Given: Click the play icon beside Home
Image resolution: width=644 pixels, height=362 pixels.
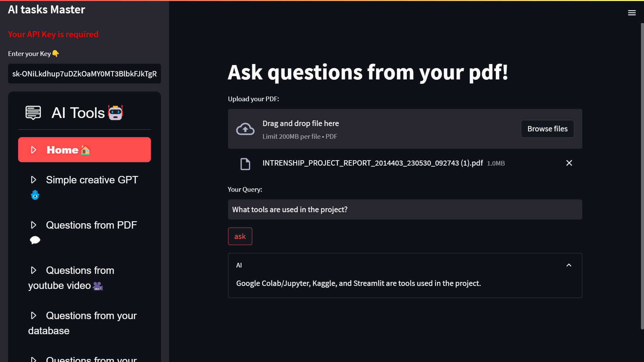Looking at the screenshot, I should pos(33,150).
